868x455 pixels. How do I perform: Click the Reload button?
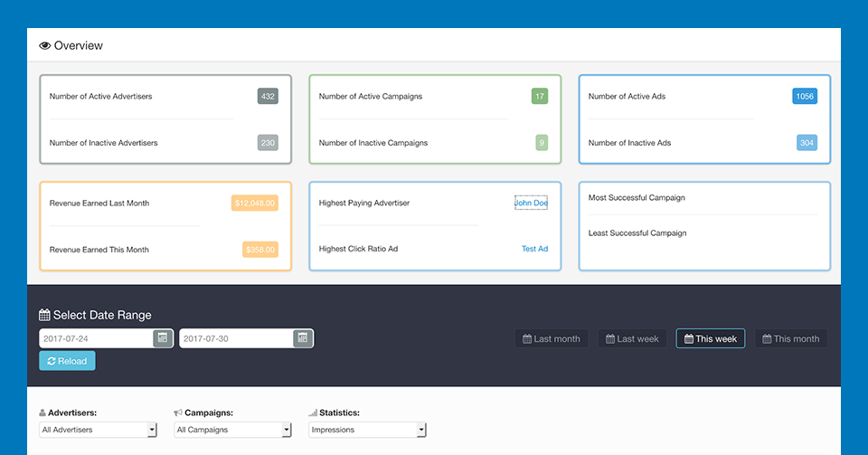(x=67, y=361)
